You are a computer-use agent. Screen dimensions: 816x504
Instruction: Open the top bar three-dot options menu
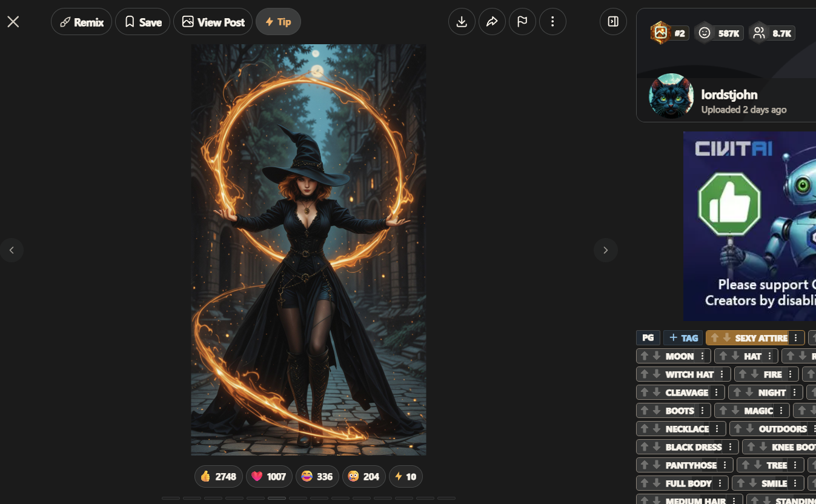click(552, 22)
